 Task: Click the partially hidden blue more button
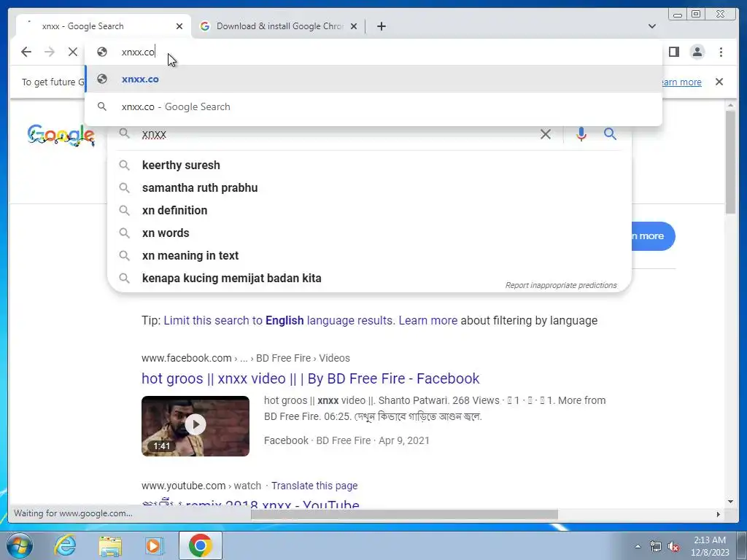pyautogui.click(x=653, y=236)
